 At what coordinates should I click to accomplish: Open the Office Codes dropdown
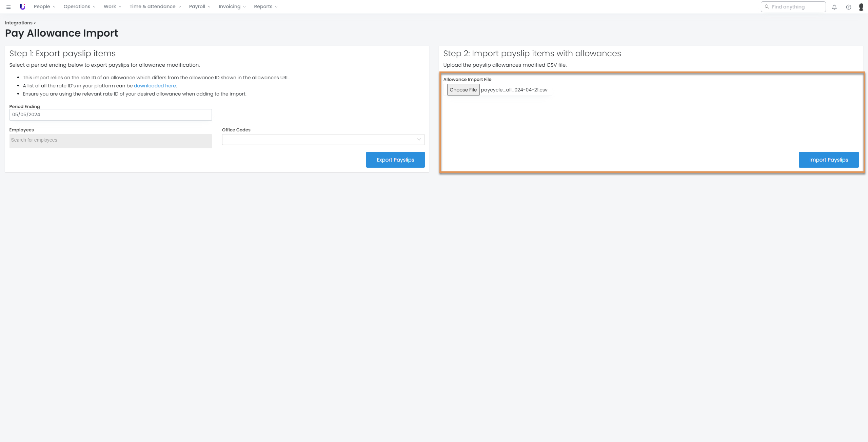click(323, 140)
